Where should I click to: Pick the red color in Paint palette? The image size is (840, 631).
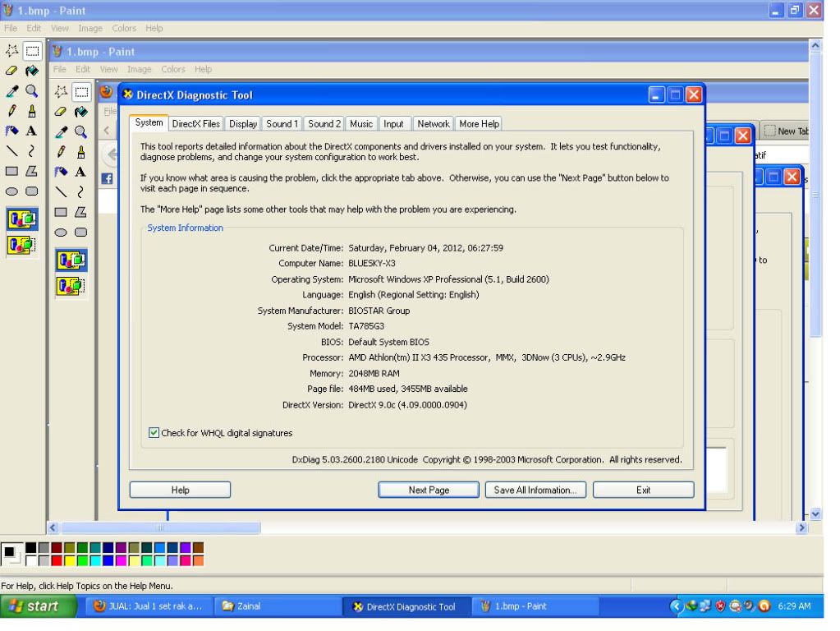(x=57, y=561)
